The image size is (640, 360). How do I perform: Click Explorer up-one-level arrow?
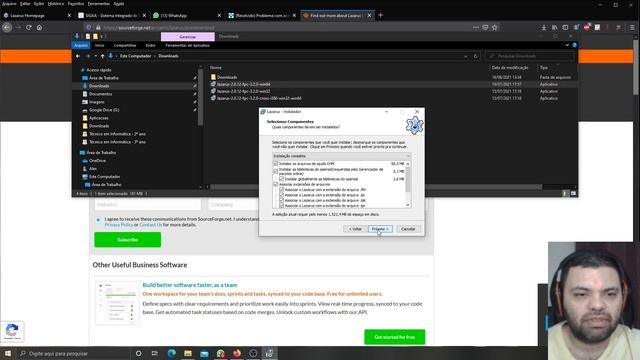(x=102, y=56)
